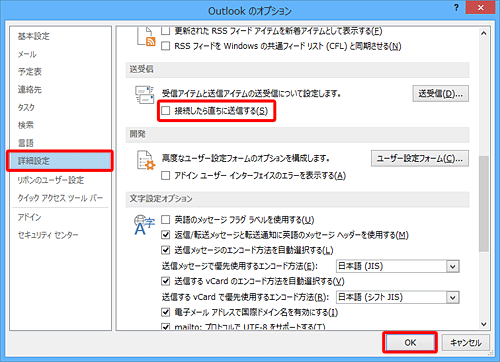Uncheck 返信/転送メッセージ 英語のメッセージ ヘッダー option
Viewport: 500px width, 362px height.
click(x=166, y=235)
